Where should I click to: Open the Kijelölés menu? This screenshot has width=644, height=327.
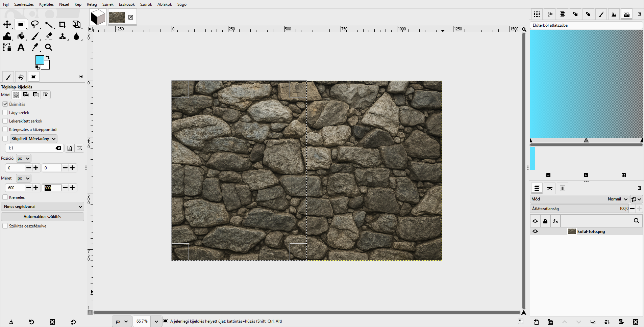46,4
